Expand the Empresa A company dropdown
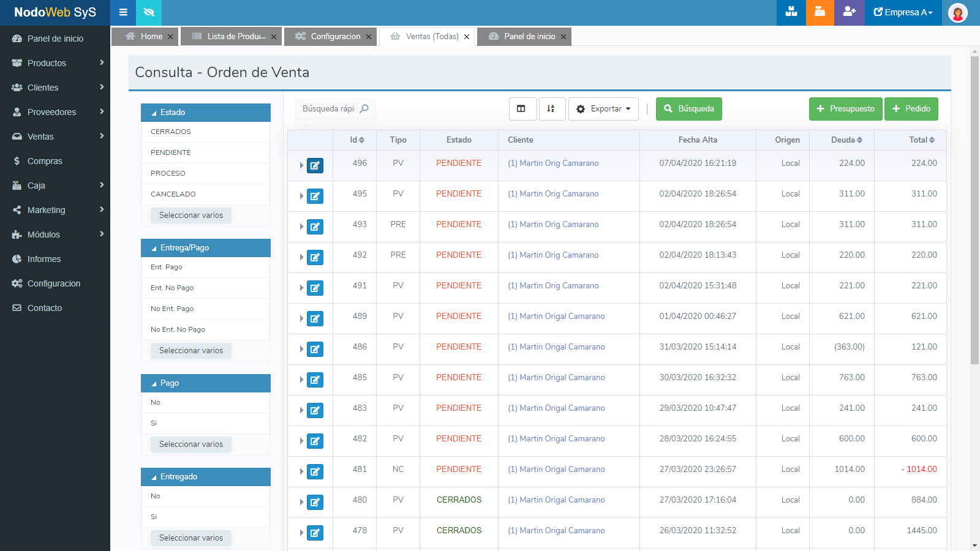 (903, 12)
